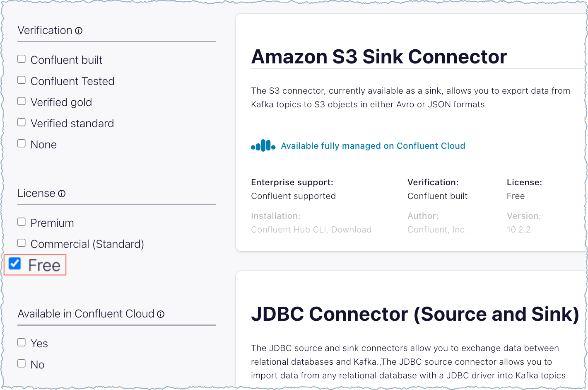Click the License info icon

coord(62,194)
